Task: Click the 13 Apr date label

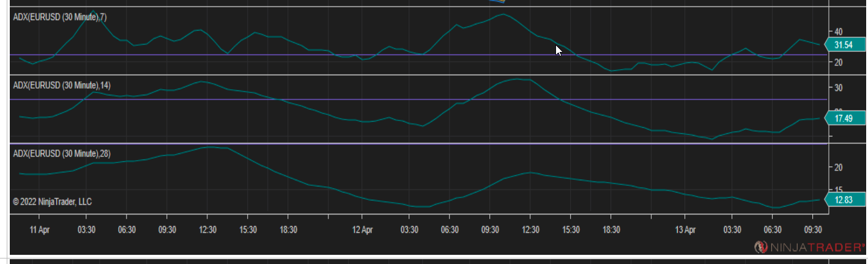Action: (686, 230)
